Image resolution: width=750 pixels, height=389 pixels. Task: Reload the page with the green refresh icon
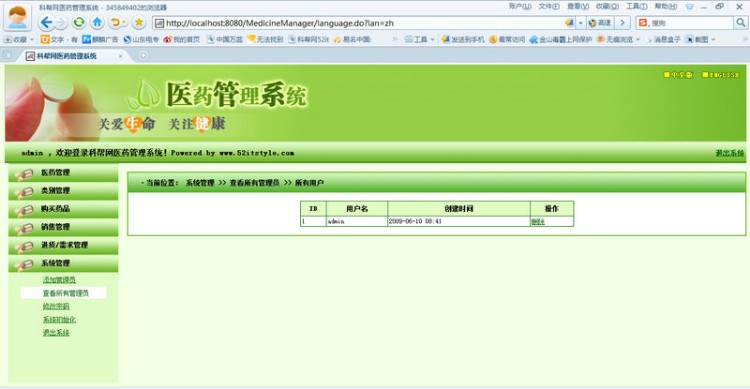point(78,22)
